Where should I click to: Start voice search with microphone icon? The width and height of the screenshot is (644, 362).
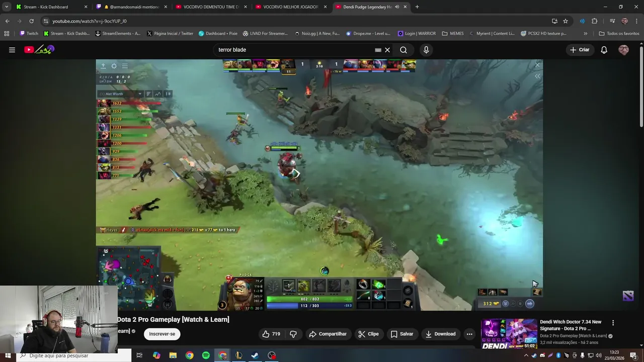coord(426,50)
